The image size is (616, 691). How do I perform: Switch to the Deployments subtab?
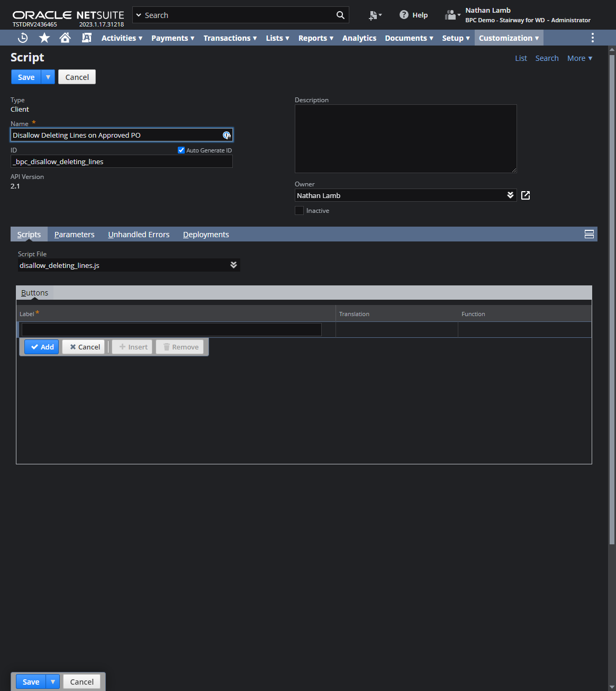click(206, 234)
